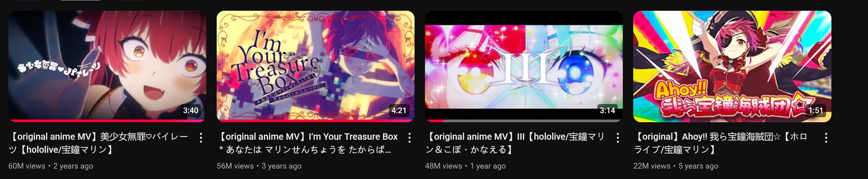Screen dimensions: 868x179
Task: Play the III anime MV thumbnail
Action: (524, 66)
